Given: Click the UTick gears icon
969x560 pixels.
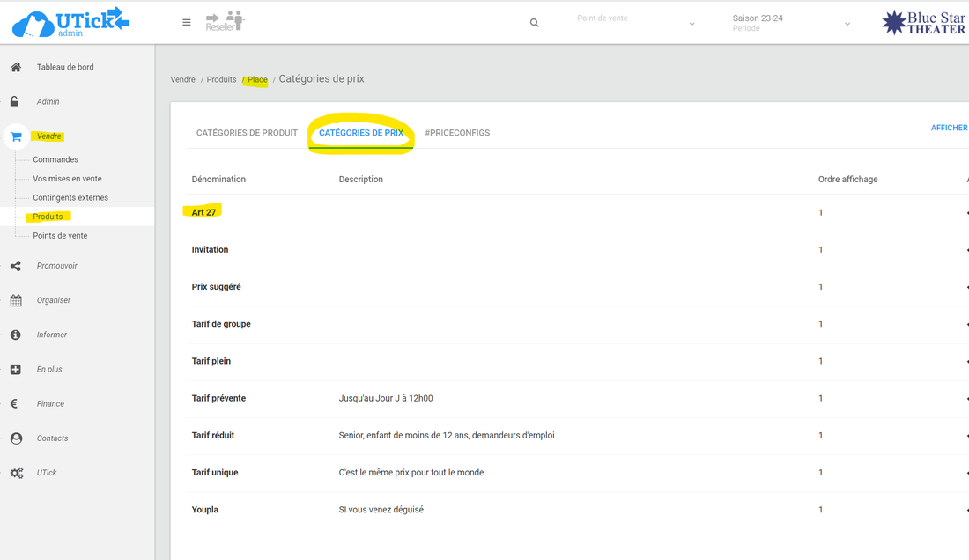Looking at the screenshot, I should pos(16,473).
